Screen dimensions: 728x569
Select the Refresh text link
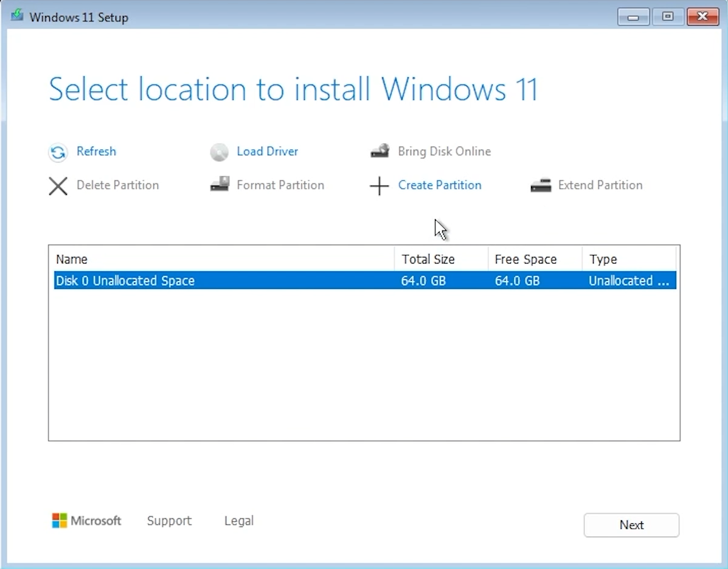(96, 152)
